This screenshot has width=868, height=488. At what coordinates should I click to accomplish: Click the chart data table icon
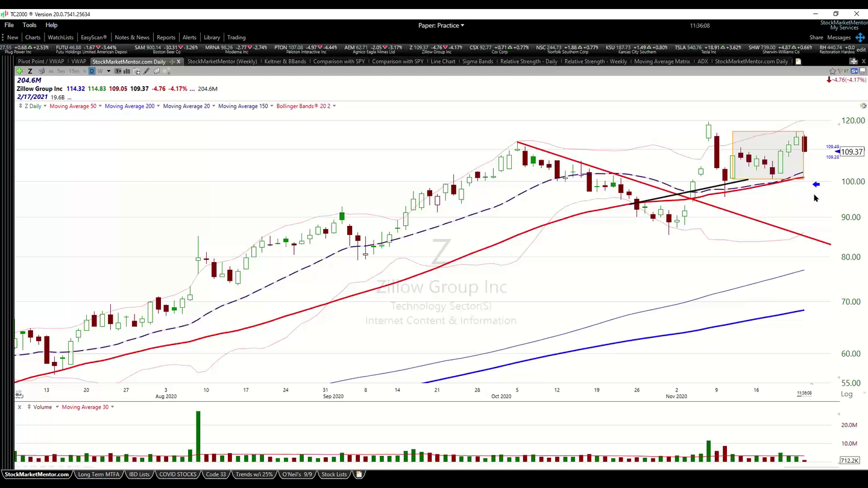137,71
